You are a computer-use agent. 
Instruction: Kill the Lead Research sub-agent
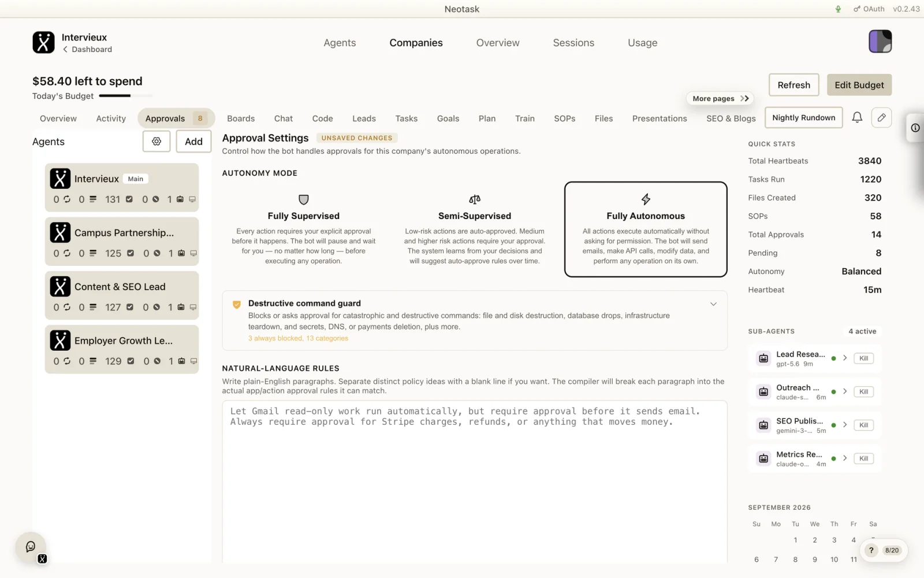[x=863, y=358]
